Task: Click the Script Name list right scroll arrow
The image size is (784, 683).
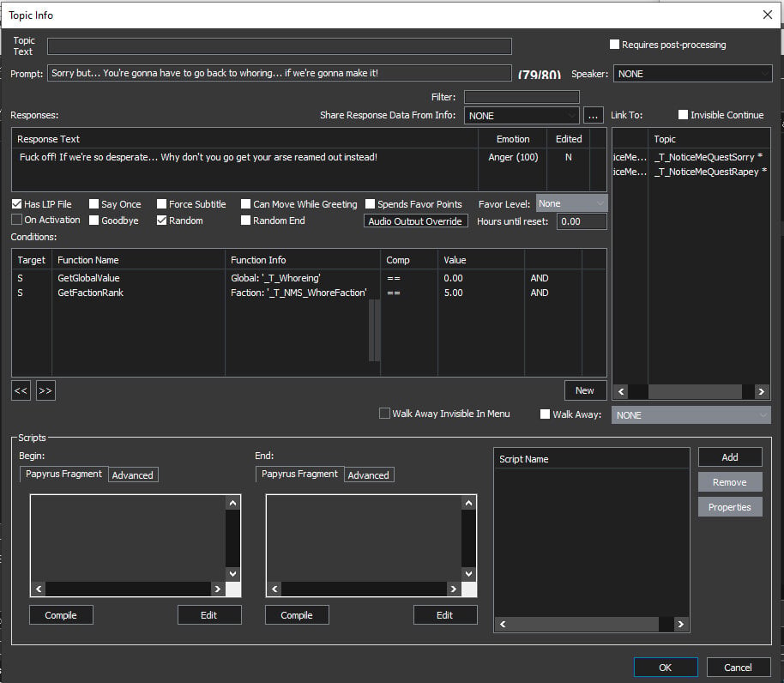Action: (x=680, y=624)
